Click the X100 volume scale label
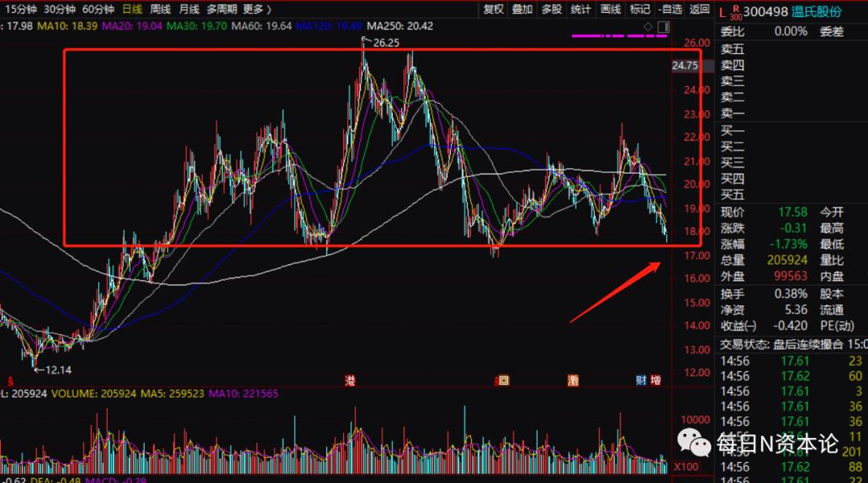This screenshot has height=483, width=868. coord(686,467)
